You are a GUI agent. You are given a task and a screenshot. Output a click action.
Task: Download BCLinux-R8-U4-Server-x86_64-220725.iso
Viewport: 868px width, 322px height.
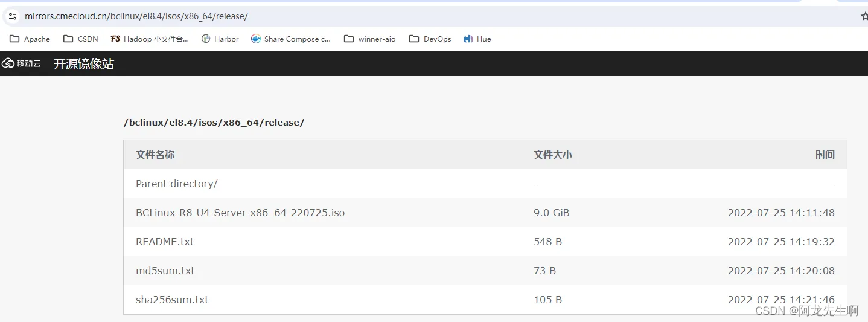(240, 213)
